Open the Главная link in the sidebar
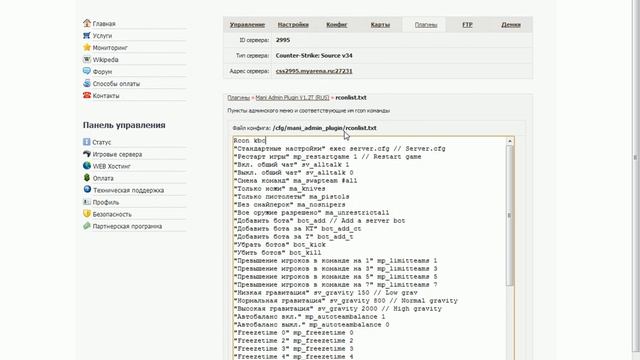Image resolution: width=640 pixels, height=360 pixels. (104, 24)
